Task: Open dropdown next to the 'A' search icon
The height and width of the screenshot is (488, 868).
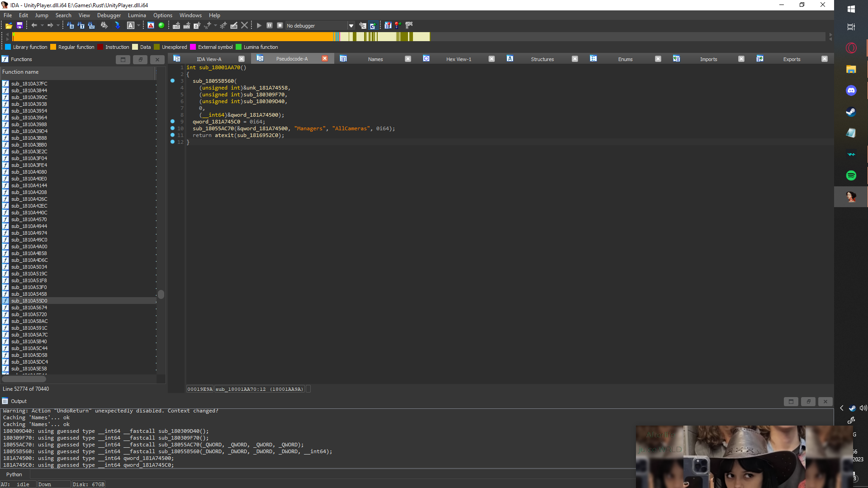Action: [139, 25]
